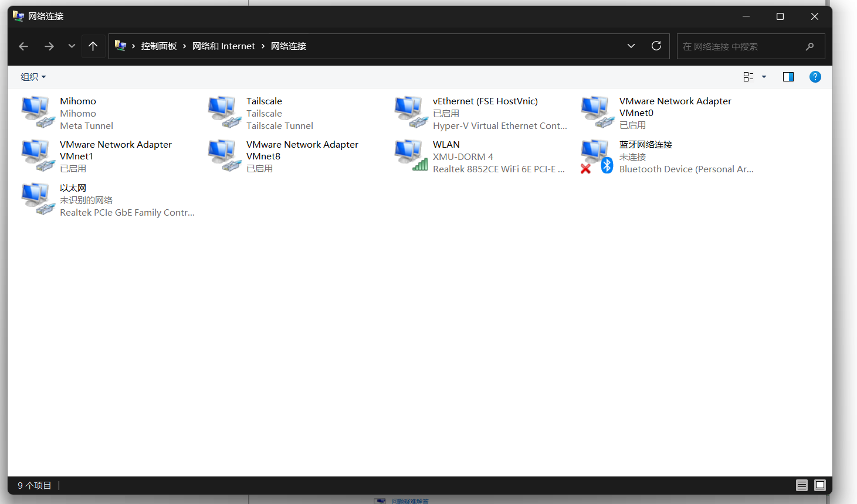Go up one folder level
The image size is (857, 504).
(x=93, y=46)
